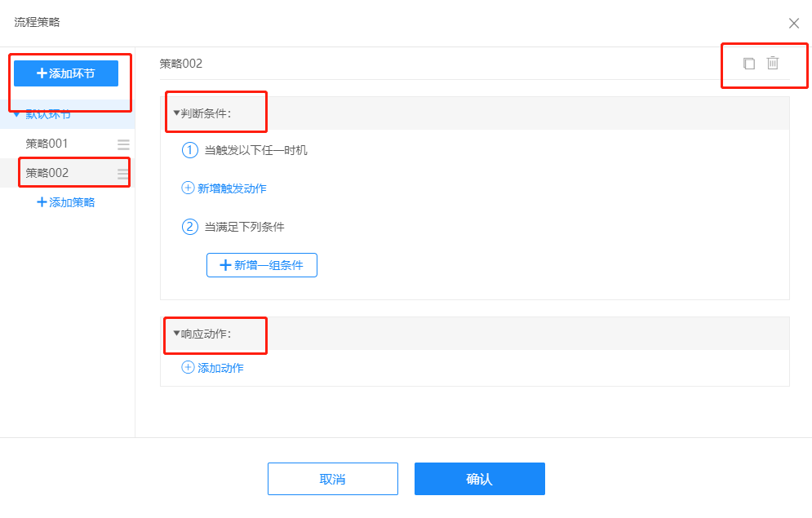This screenshot has height=518, width=812.
Task: Click the 新增触发动作 link
Action: 232,188
